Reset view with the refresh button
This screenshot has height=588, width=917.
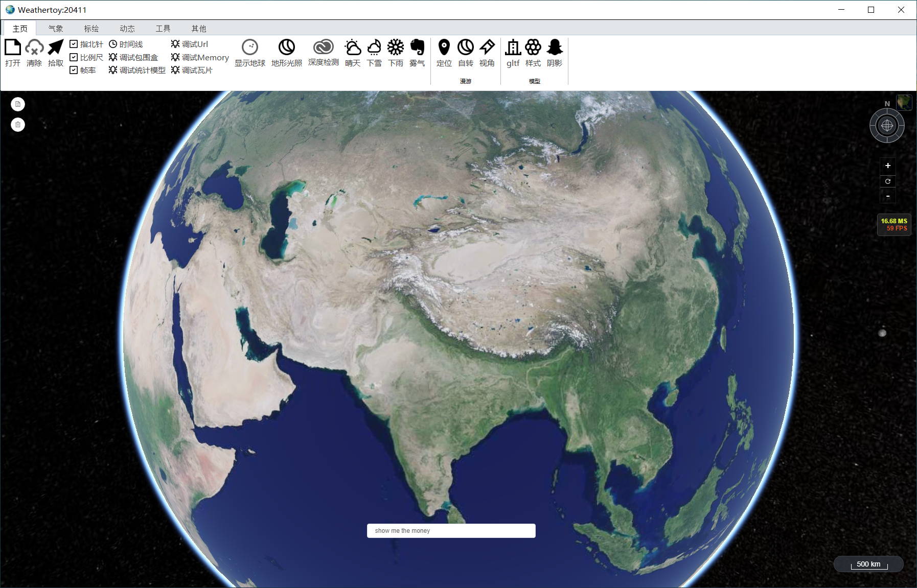point(888,181)
